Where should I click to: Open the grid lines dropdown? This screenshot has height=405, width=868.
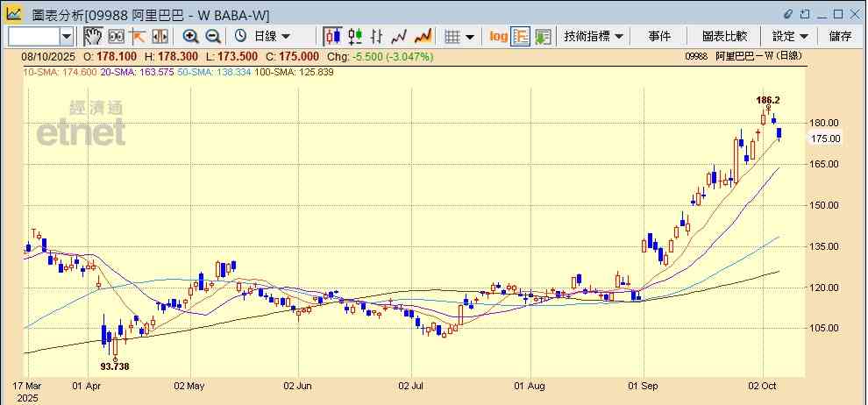pos(459,36)
